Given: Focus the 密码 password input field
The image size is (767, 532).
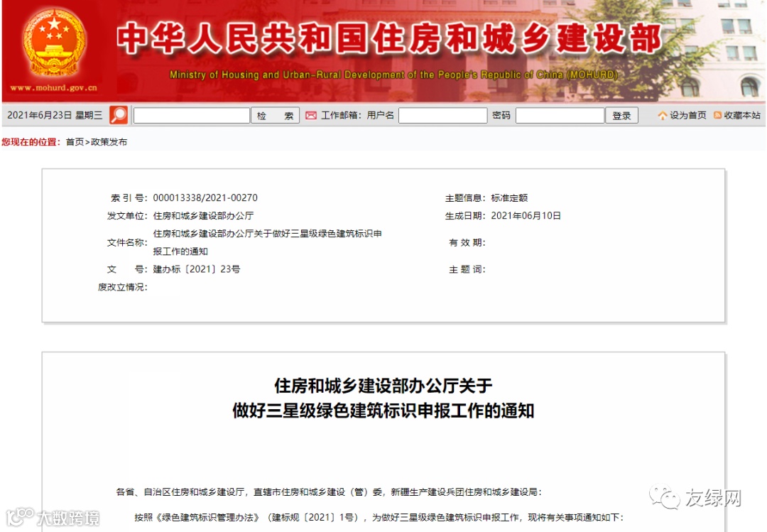Looking at the screenshot, I should coord(560,116).
